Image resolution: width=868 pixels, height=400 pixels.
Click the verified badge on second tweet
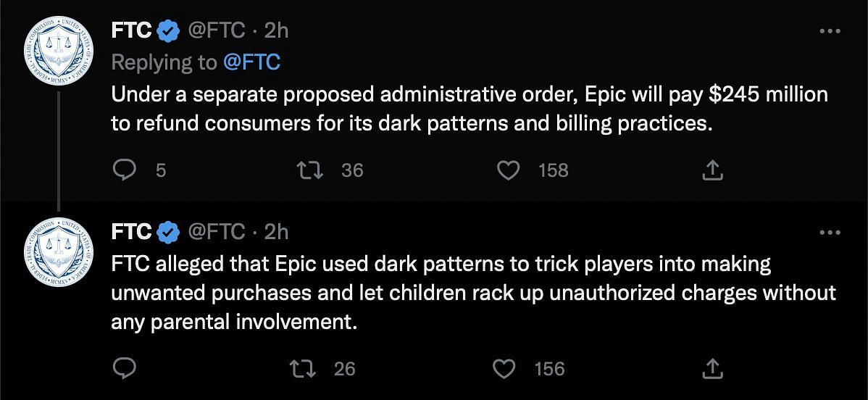point(168,232)
